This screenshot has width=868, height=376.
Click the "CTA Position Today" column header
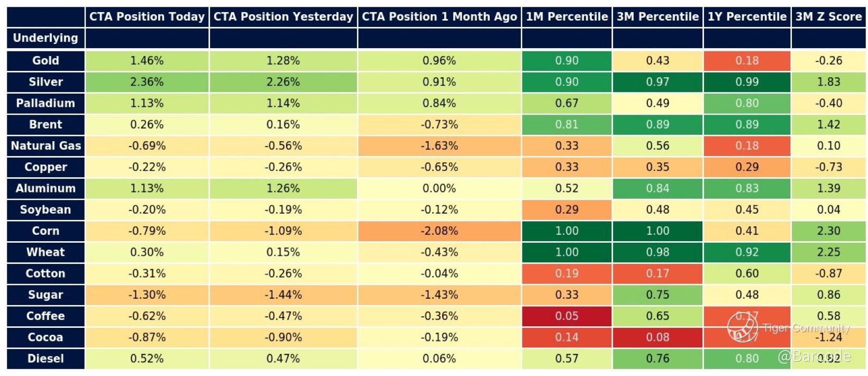tap(147, 17)
